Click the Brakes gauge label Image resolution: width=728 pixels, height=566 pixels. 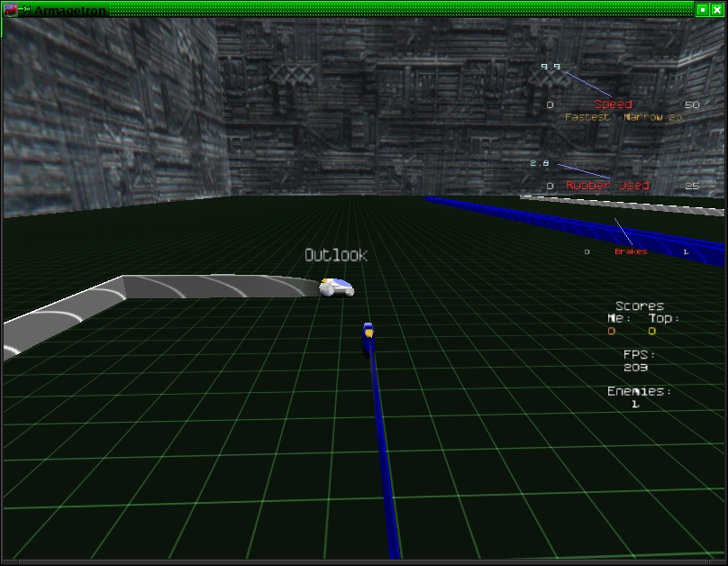point(631,251)
